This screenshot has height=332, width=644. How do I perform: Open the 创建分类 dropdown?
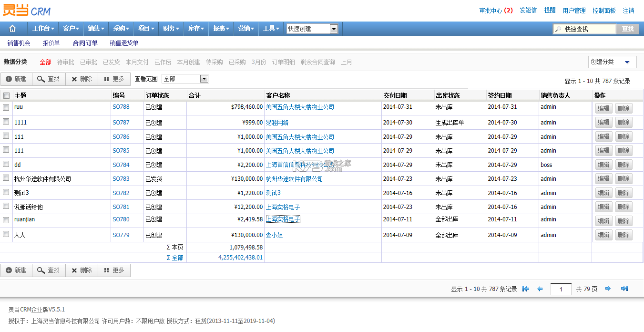coord(612,62)
